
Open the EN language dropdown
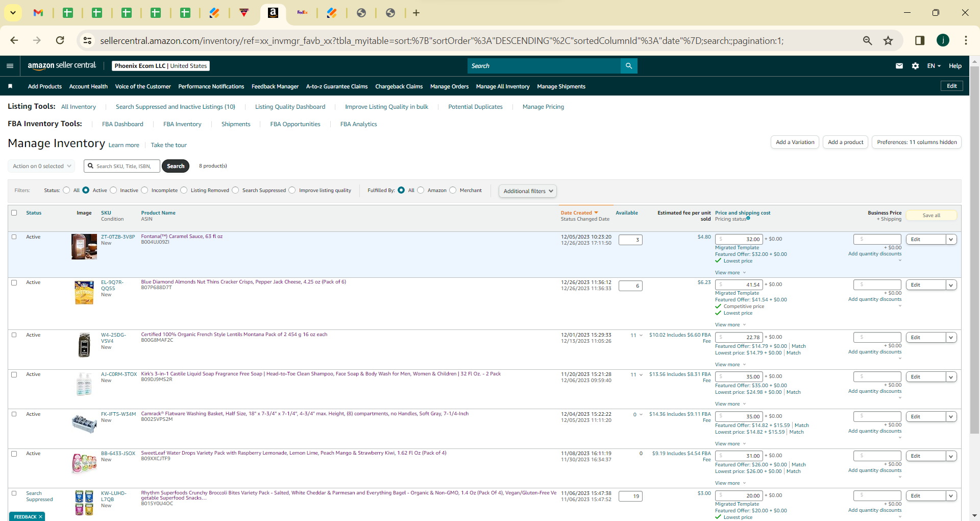coord(934,66)
